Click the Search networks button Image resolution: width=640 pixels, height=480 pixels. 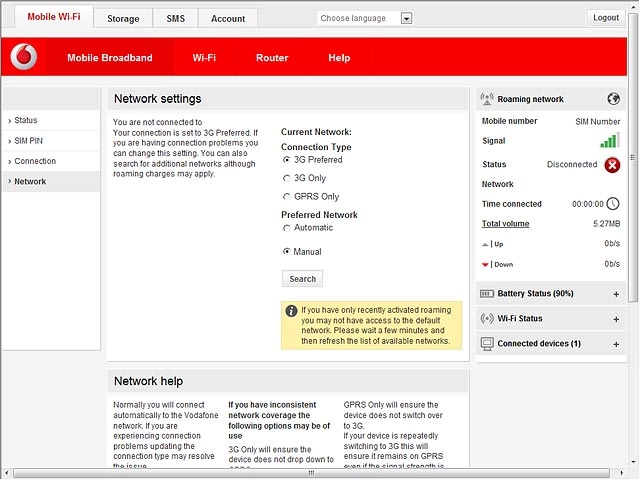[302, 279]
